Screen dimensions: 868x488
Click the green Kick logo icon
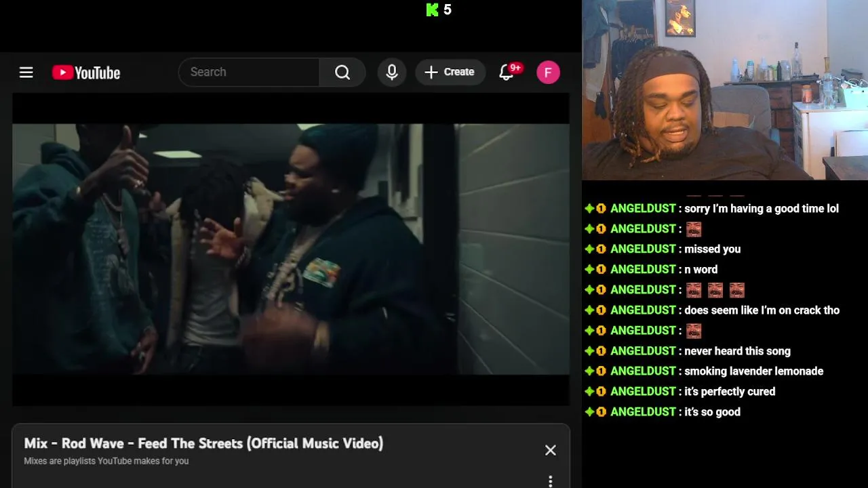[x=432, y=9]
